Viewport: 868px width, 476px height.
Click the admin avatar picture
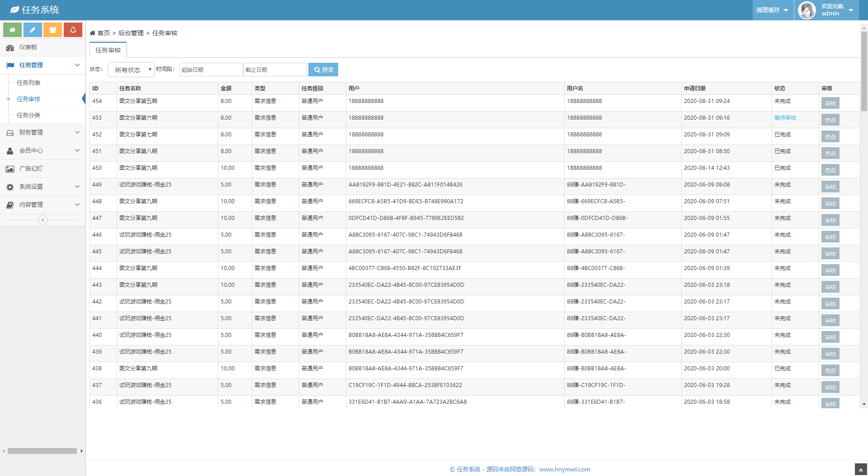point(807,10)
